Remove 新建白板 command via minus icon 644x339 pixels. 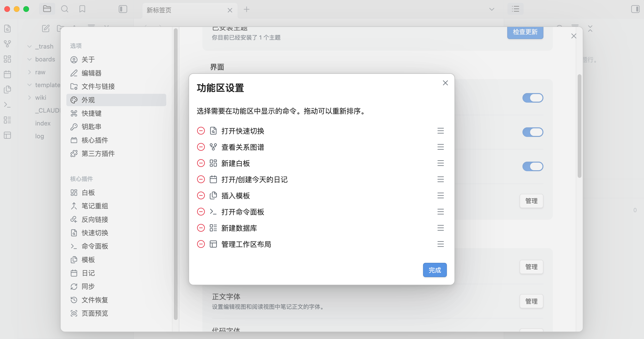(201, 163)
